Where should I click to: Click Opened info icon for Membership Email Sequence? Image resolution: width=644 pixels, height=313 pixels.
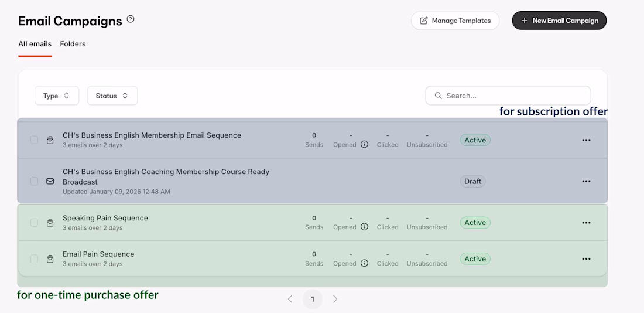click(364, 144)
